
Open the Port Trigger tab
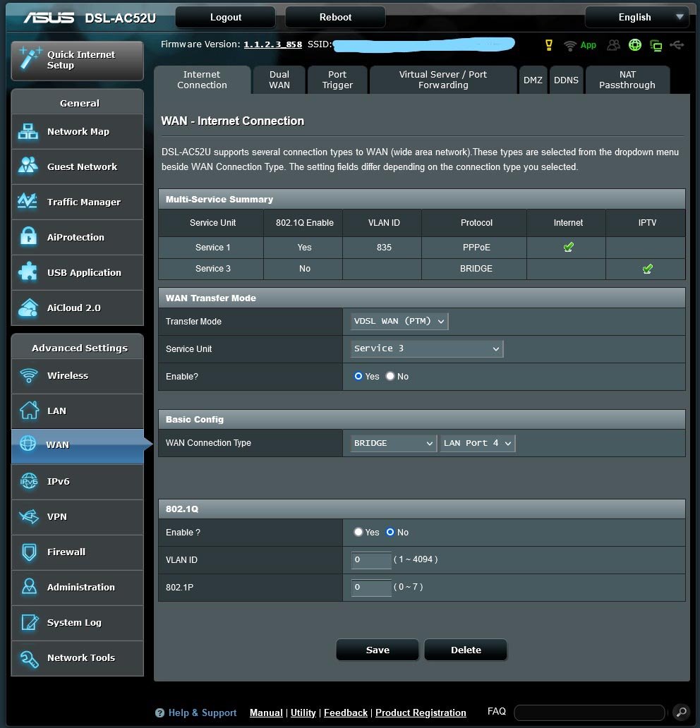point(337,80)
